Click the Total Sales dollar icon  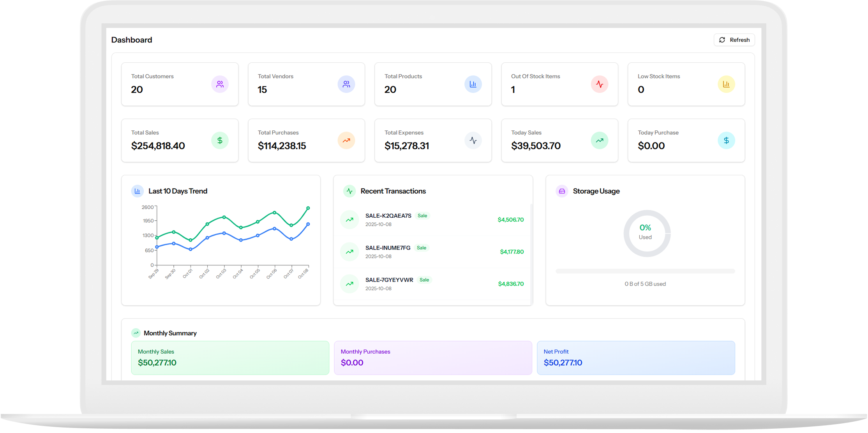pyautogui.click(x=220, y=140)
